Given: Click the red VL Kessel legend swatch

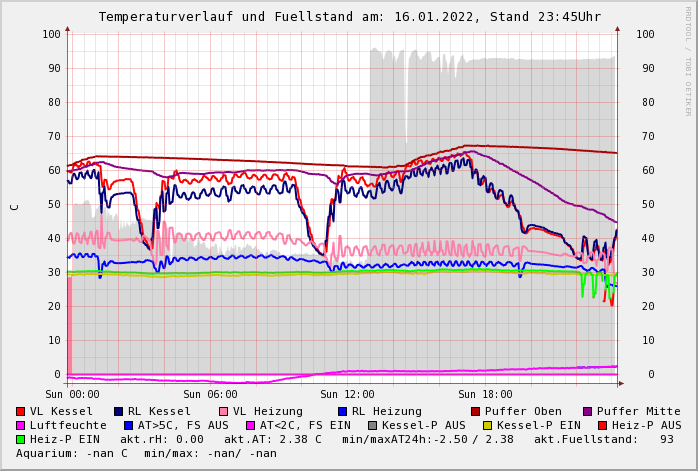Looking at the screenshot, I should [20, 412].
